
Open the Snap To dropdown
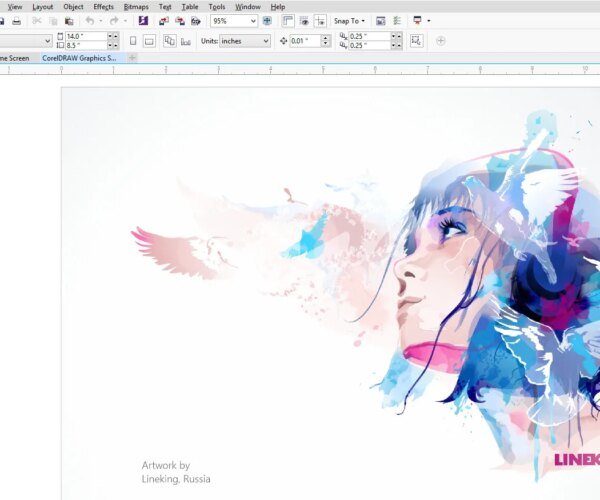[x=350, y=21]
